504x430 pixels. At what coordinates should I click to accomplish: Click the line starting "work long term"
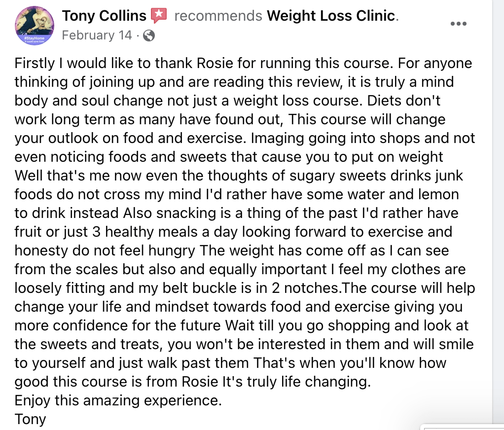point(230,119)
